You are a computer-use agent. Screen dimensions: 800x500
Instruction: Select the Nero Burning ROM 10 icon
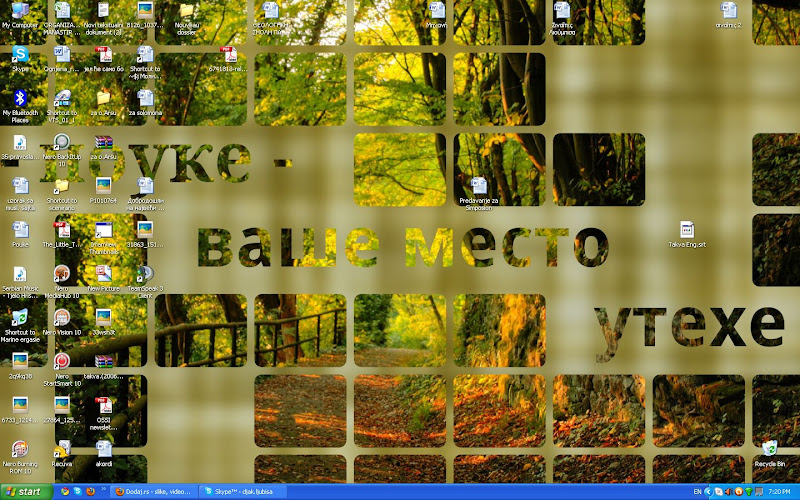point(20,458)
